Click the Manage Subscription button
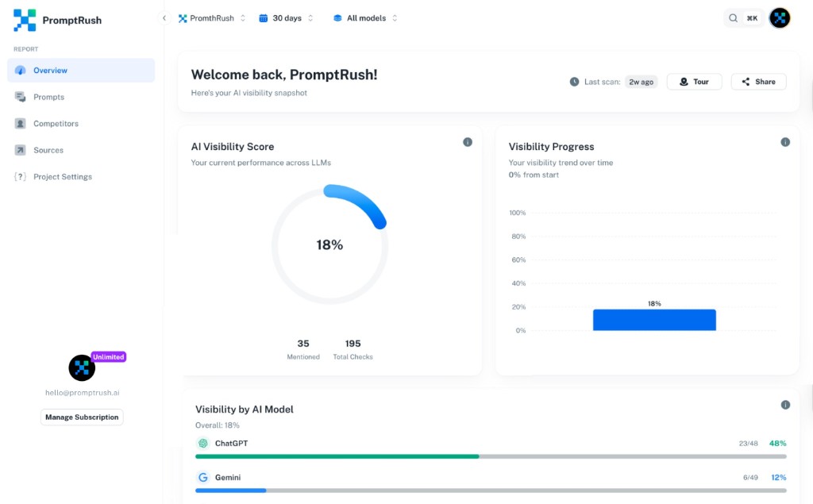This screenshot has width=813, height=504. pos(82,417)
